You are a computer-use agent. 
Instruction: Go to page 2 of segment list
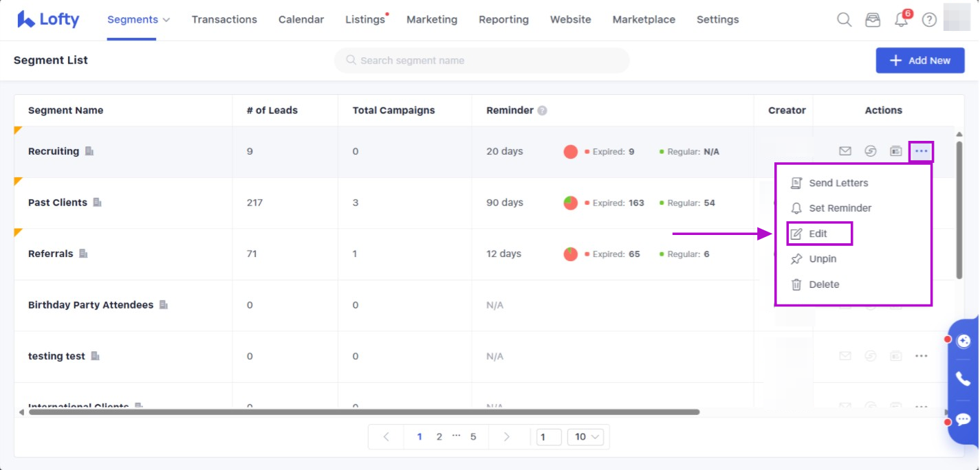pos(439,436)
